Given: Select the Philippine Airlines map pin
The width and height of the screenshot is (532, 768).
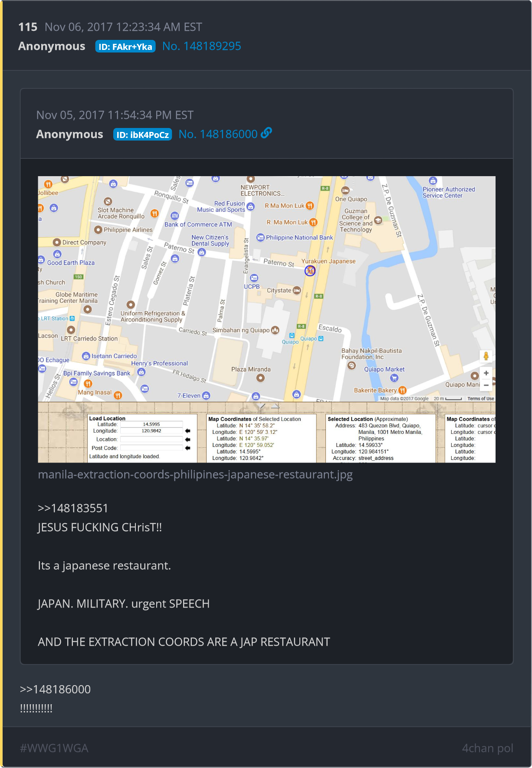Looking at the screenshot, I should [99, 230].
